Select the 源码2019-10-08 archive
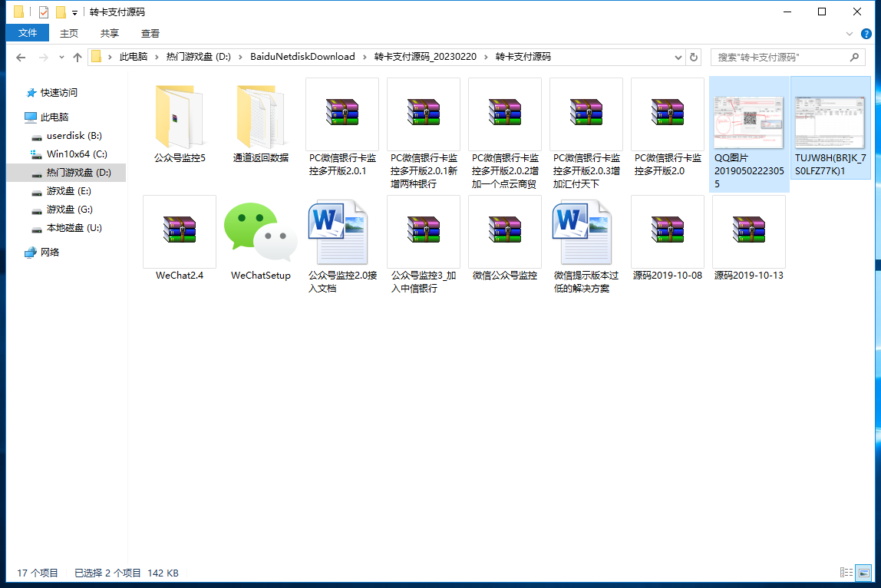Viewport: 881px width, 588px height. tap(667, 232)
